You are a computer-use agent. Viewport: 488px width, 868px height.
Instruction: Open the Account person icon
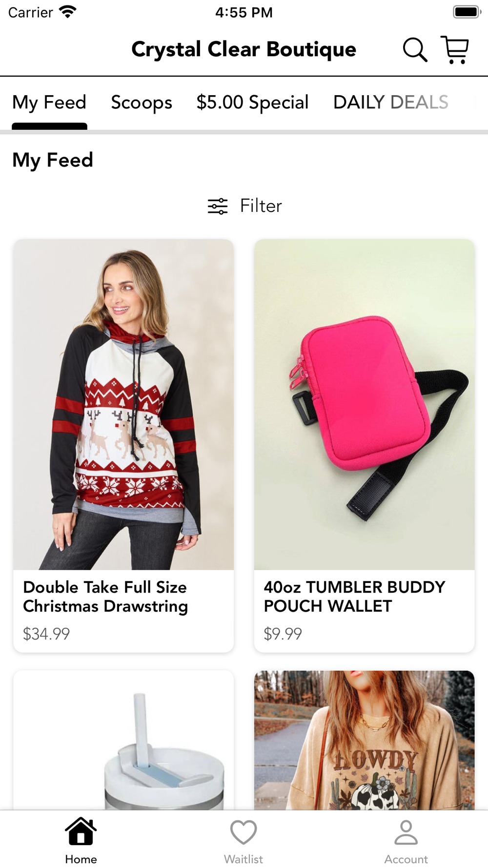[x=406, y=832]
